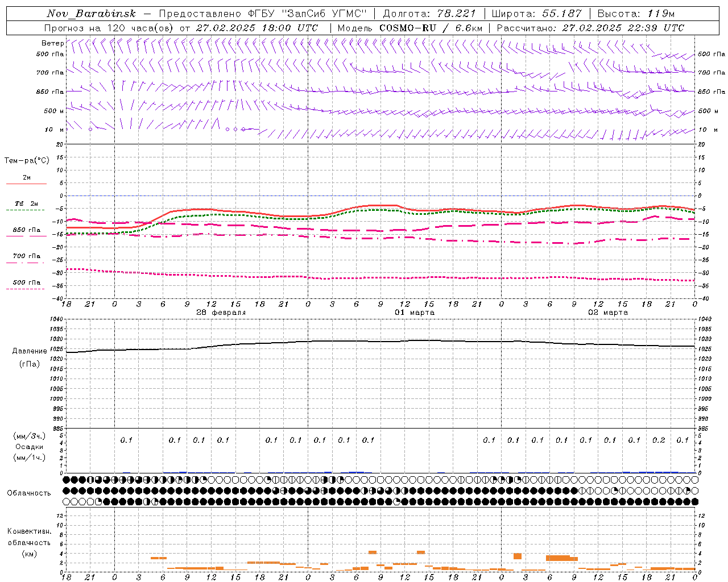
Task: Click the (км) unit label of convective panel
Action: coord(30,554)
